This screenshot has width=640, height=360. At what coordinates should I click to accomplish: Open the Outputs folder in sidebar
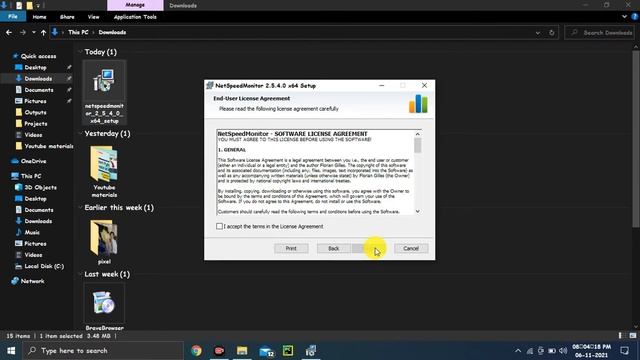35,112
